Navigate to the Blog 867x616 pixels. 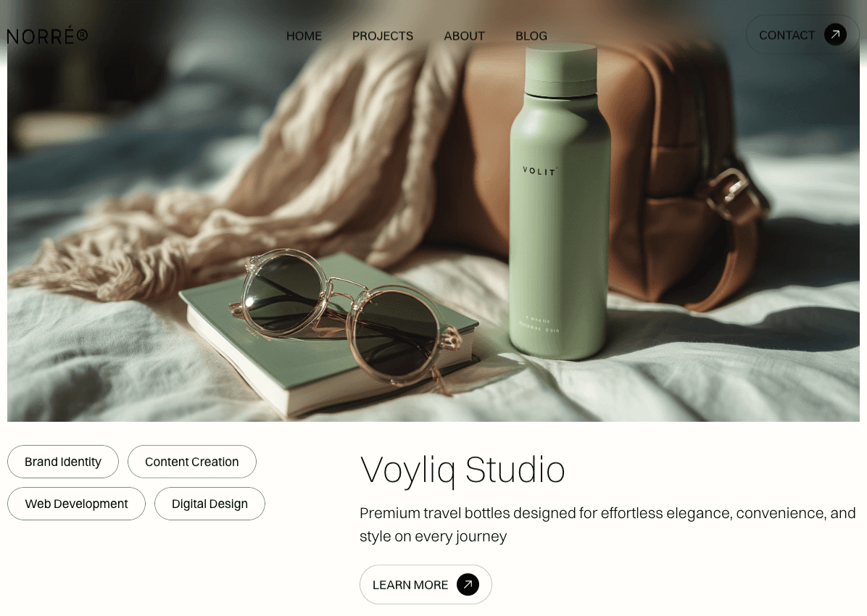531,36
